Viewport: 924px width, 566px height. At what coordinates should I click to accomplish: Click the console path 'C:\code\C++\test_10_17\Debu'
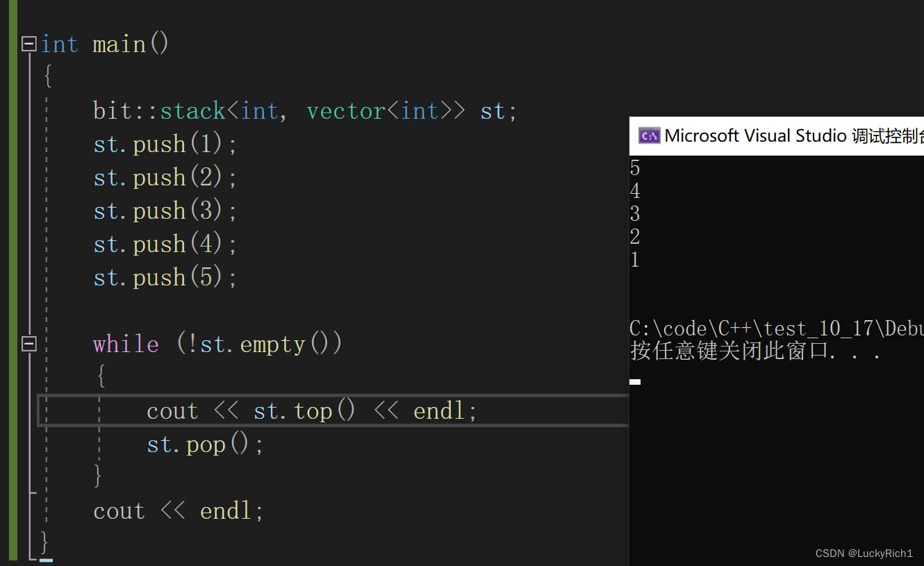(777, 329)
